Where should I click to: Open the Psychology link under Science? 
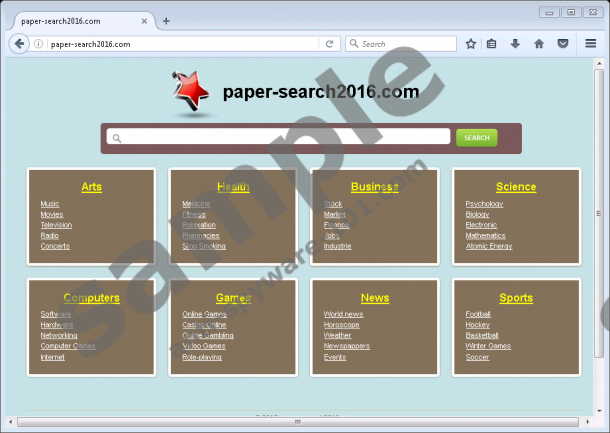point(484,204)
